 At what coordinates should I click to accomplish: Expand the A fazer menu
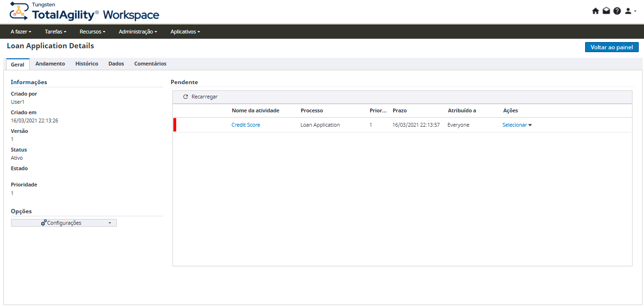coord(21,32)
